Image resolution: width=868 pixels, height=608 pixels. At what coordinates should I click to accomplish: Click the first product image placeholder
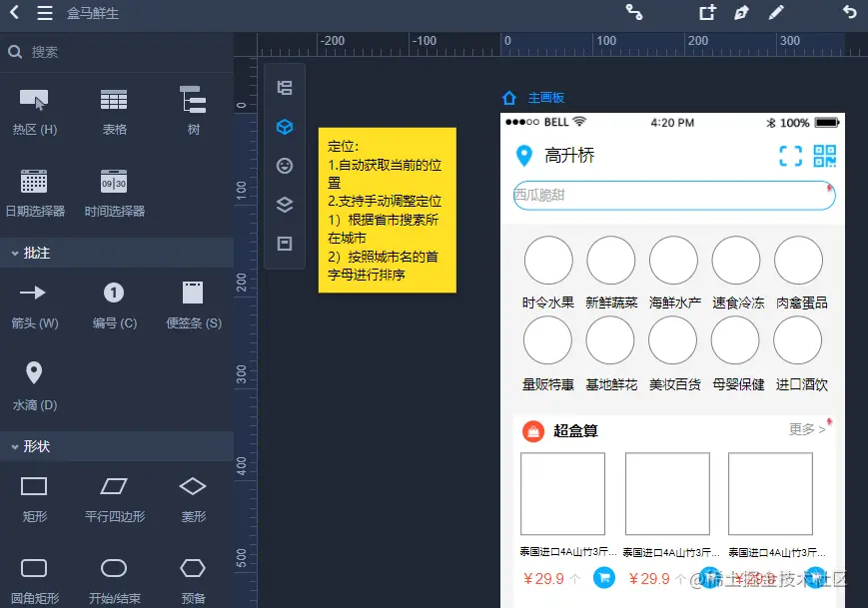click(562, 493)
